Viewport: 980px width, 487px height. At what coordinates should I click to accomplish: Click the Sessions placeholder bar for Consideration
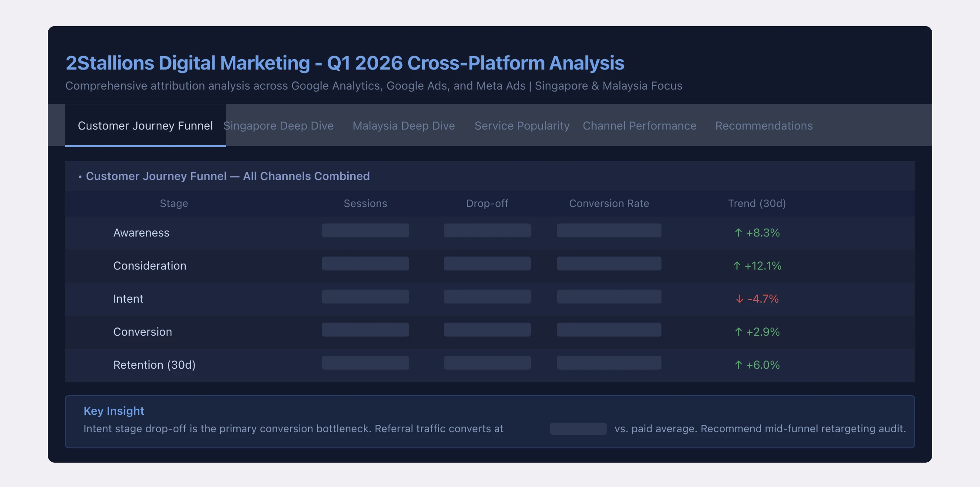pyautogui.click(x=365, y=263)
